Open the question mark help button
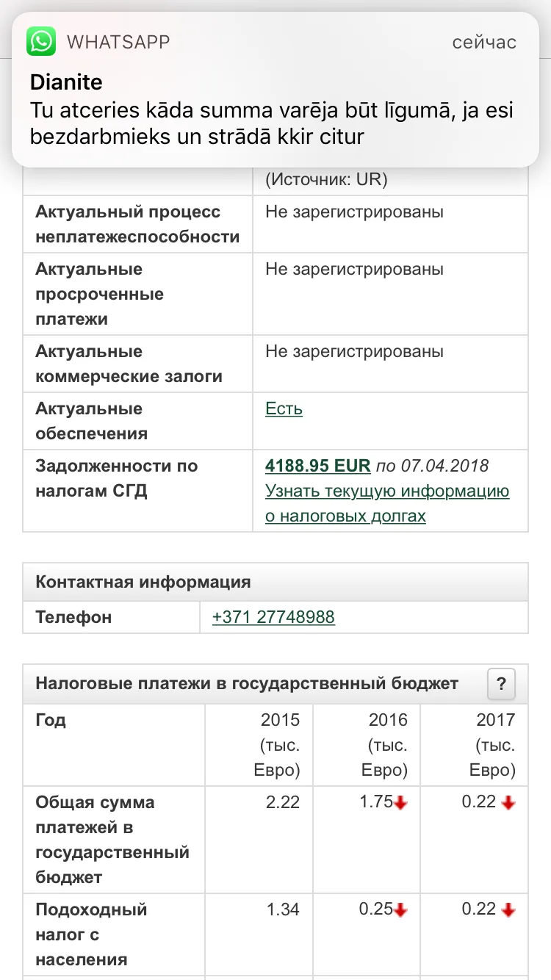 [x=502, y=685]
